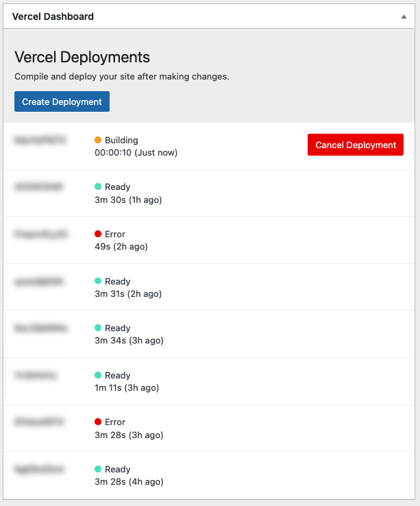Click the 'Vercel Deployments' heading
Image resolution: width=420 pixels, height=506 pixels.
click(x=82, y=57)
